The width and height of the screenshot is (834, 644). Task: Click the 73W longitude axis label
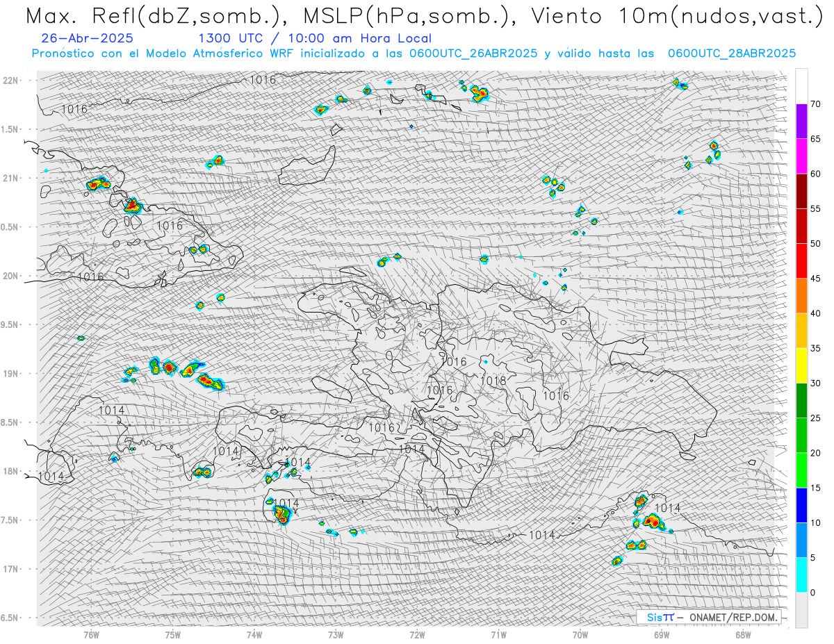336,634
